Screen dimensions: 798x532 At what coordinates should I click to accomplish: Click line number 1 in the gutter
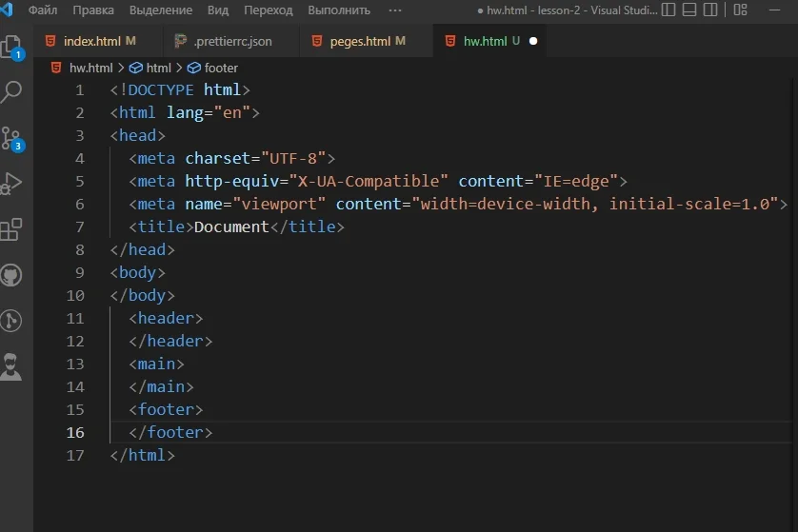80,90
